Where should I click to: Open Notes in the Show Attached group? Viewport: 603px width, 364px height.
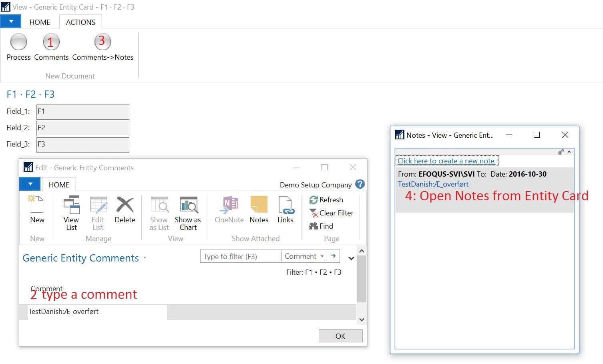click(259, 209)
